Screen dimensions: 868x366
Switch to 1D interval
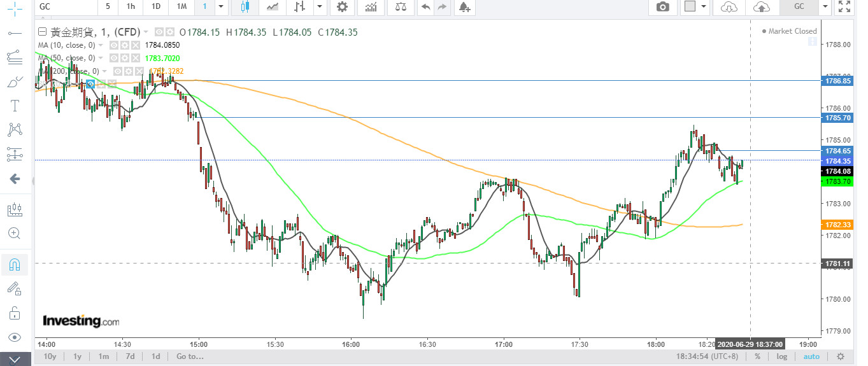[x=155, y=7]
